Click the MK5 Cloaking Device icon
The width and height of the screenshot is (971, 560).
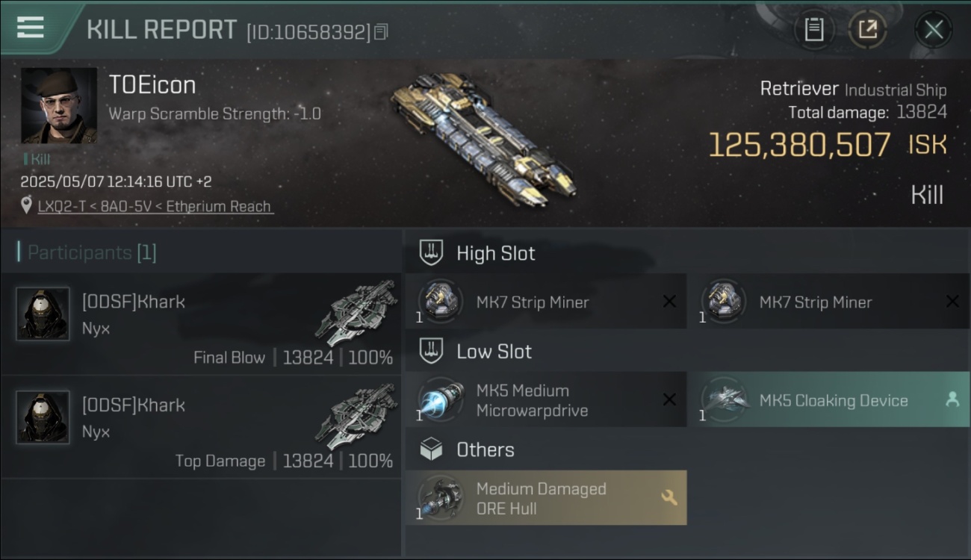[723, 399]
